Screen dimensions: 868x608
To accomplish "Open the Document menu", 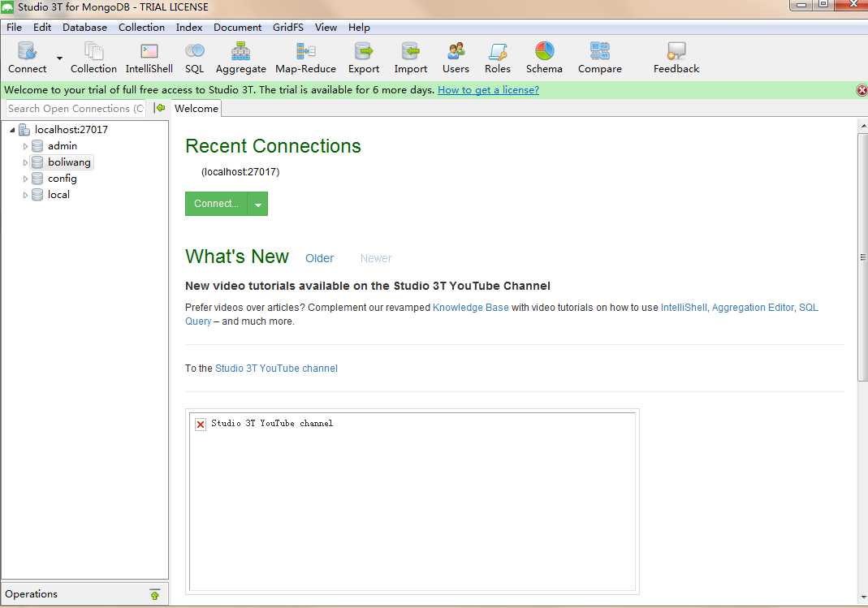I will (237, 27).
